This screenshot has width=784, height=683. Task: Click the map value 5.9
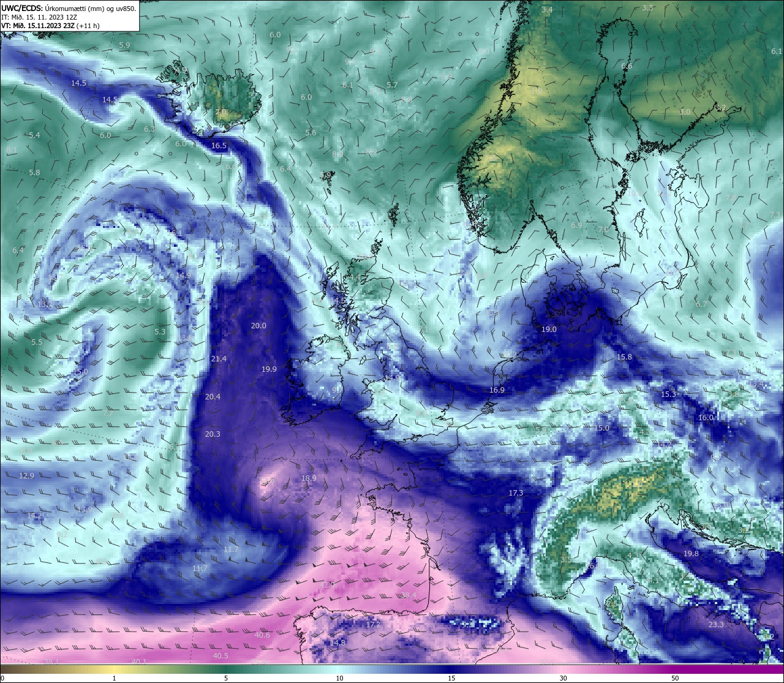(x=124, y=45)
